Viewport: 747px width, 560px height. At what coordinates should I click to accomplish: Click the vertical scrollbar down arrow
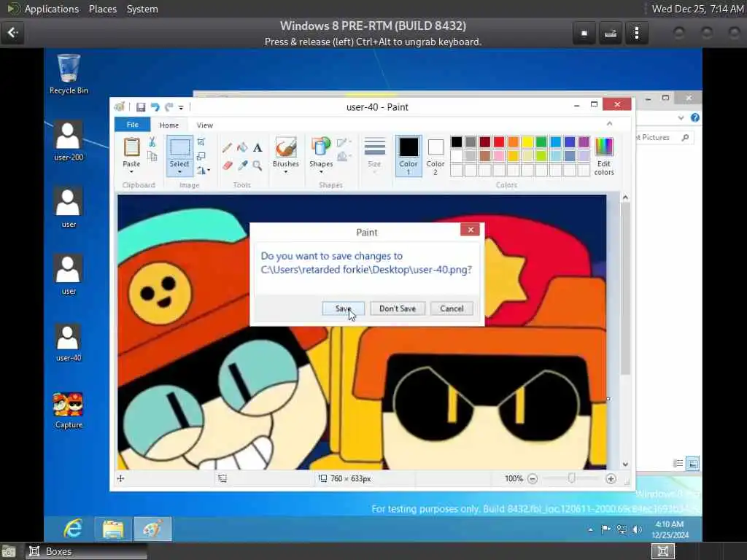[625, 464]
